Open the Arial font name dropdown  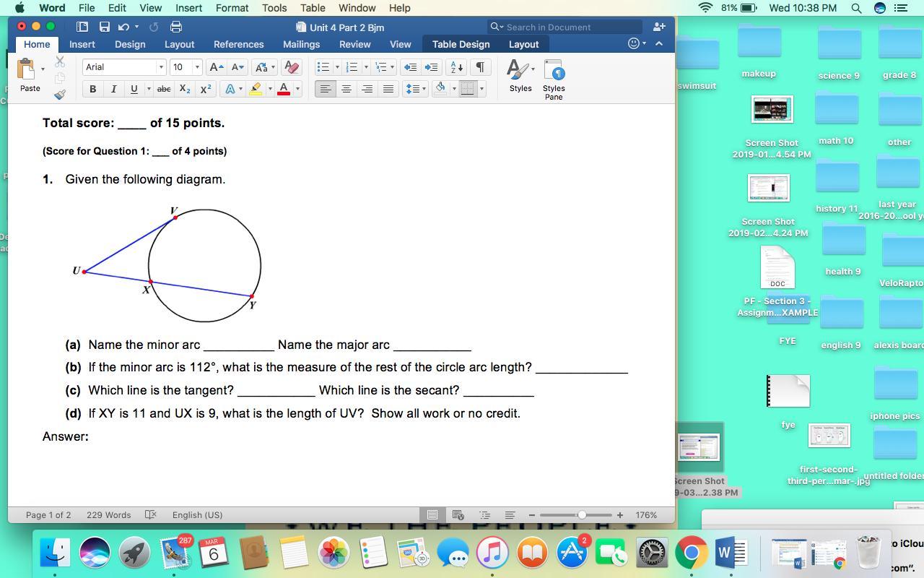tap(161, 67)
